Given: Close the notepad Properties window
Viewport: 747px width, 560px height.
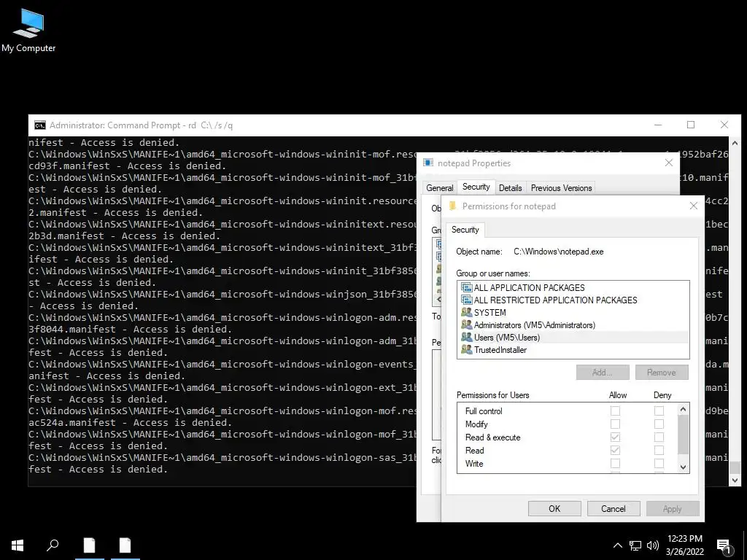Looking at the screenshot, I should click(x=669, y=163).
